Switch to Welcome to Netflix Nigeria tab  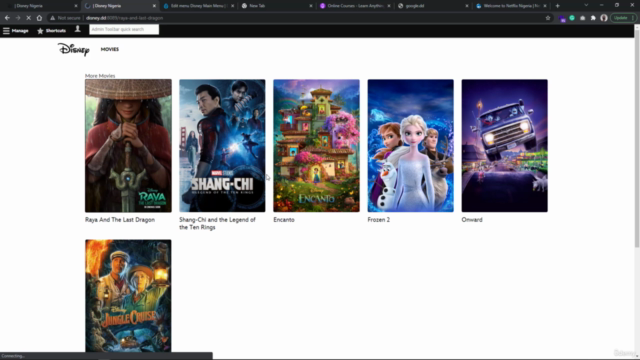(x=511, y=6)
